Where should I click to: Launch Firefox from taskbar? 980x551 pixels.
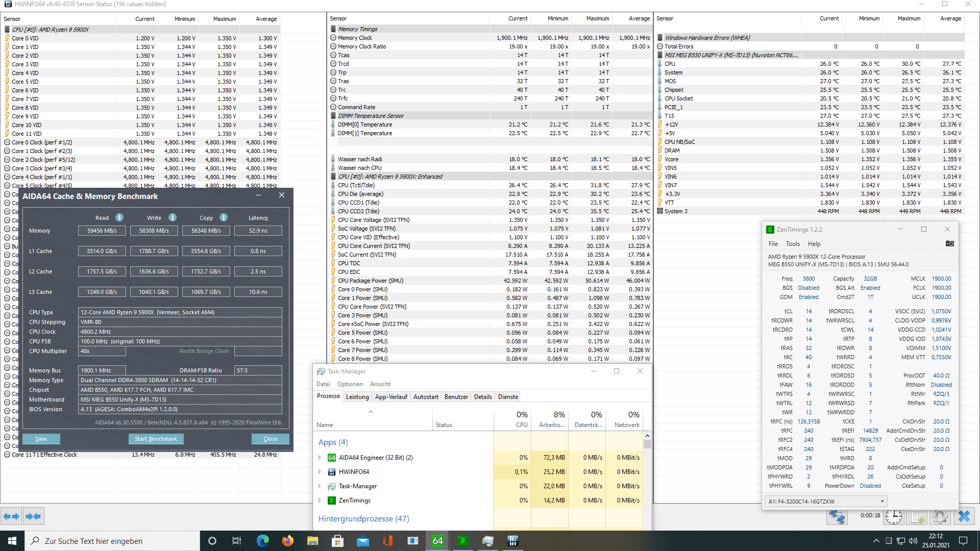point(287,541)
